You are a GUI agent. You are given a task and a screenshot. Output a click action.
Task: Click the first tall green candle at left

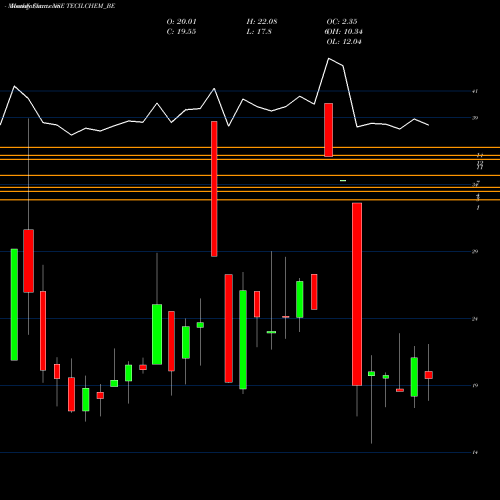(x=14, y=305)
